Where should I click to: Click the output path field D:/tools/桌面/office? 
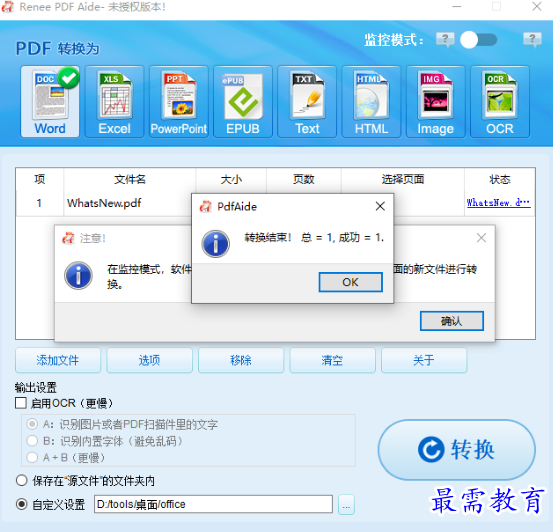click(x=213, y=504)
